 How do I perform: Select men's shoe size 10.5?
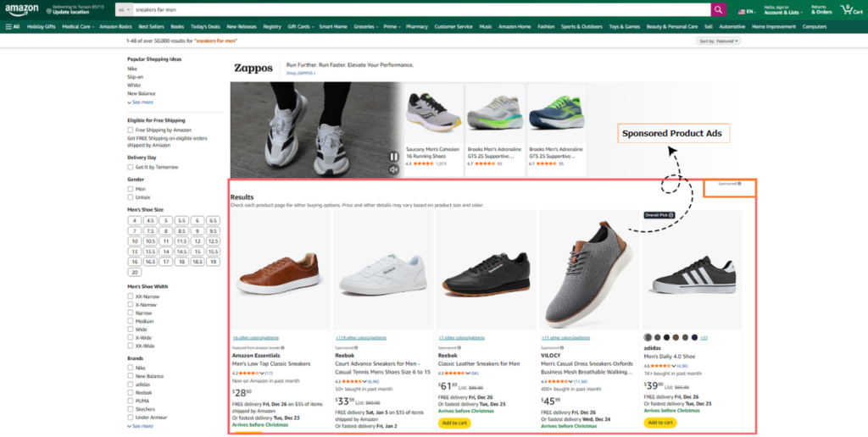(x=150, y=241)
